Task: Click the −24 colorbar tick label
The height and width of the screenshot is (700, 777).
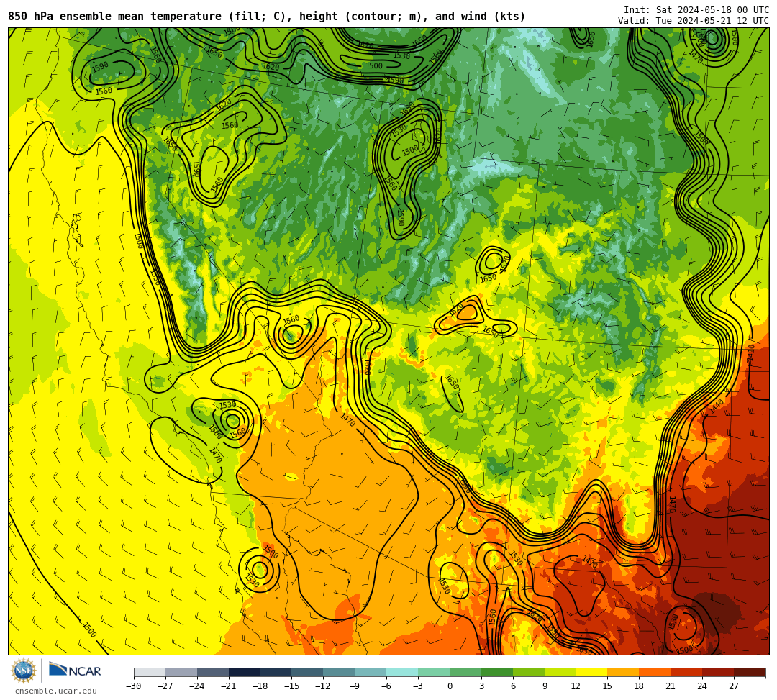Action: (197, 686)
